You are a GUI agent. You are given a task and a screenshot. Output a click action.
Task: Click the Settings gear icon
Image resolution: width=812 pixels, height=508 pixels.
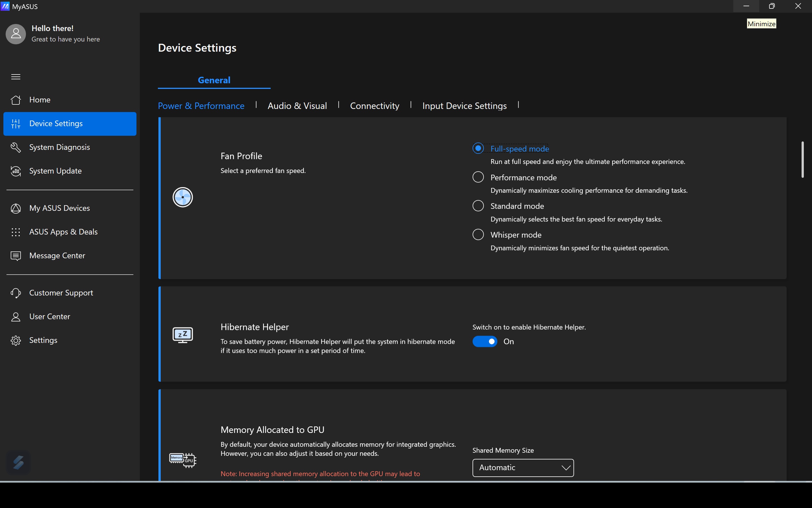point(16,340)
